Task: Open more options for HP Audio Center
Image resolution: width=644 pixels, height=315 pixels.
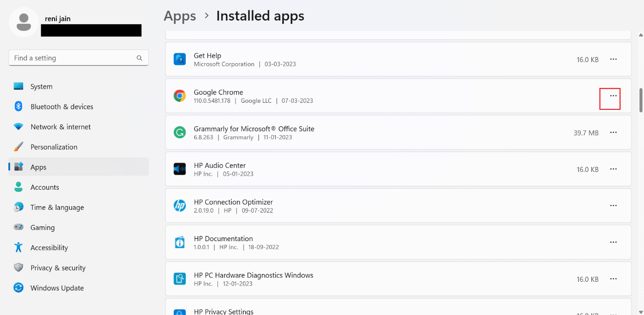Action: [613, 169]
